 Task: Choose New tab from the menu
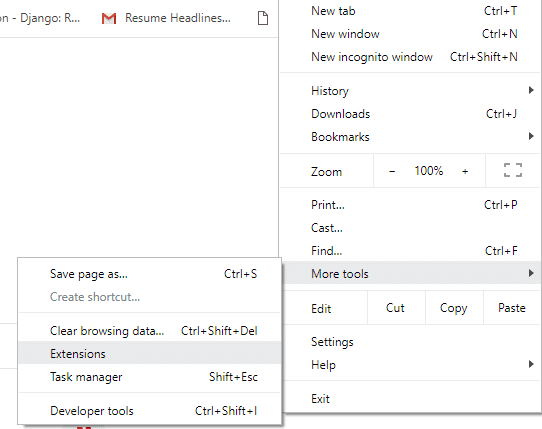tap(411, 11)
